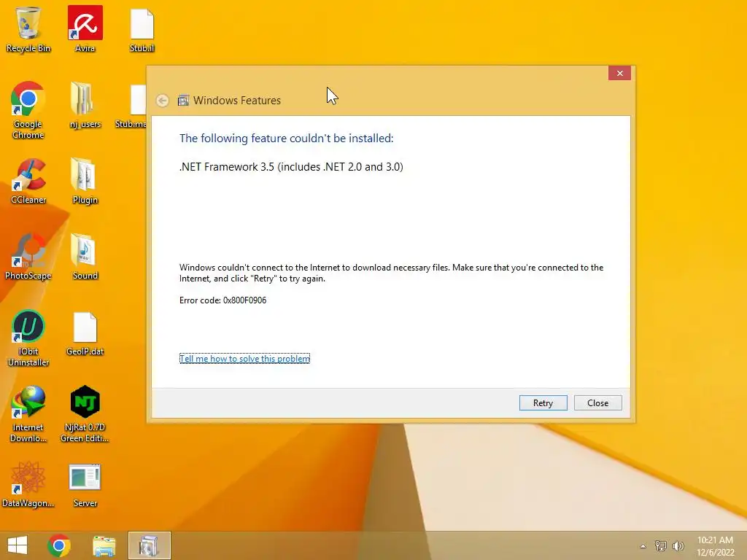This screenshot has width=747, height=560.
Task: Open the Sound folder
Action: tap(85, 256)
